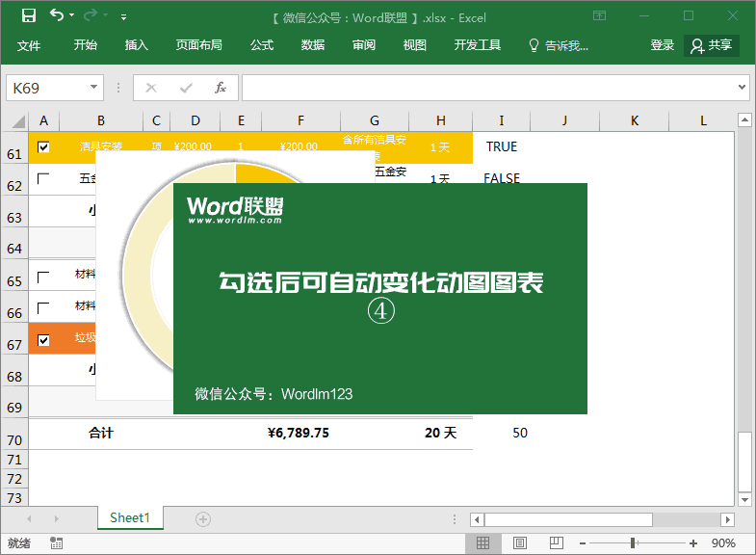Image resolution: width=756 pixels, height=555 pixels.
Task: Select row 70 header
Action: coord(14,435)
